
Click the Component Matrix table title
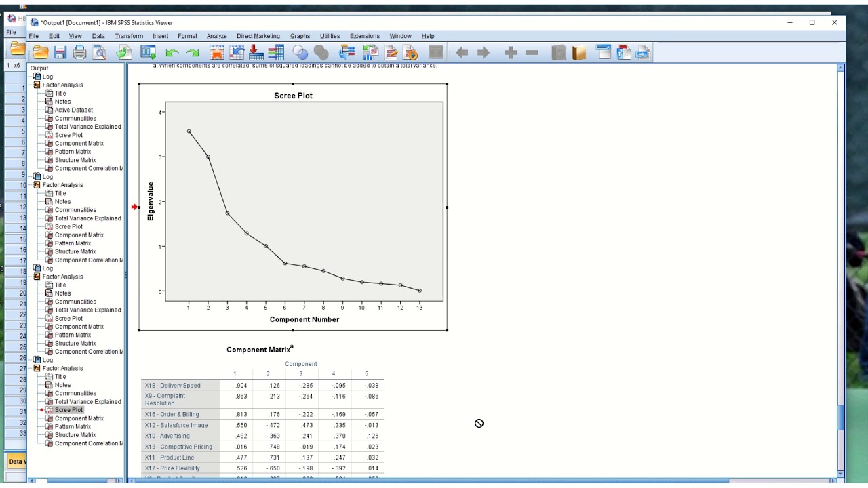coord(260,350)
